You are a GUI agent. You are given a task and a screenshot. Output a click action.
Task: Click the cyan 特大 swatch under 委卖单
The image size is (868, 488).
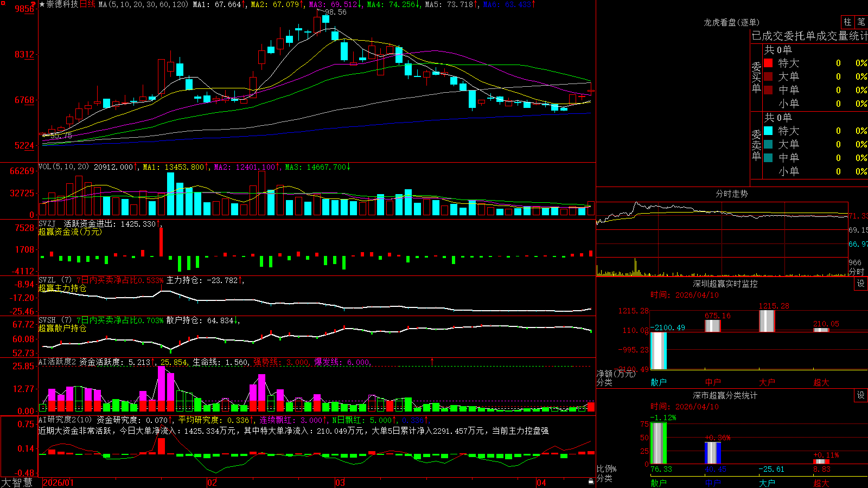[768, 131]
